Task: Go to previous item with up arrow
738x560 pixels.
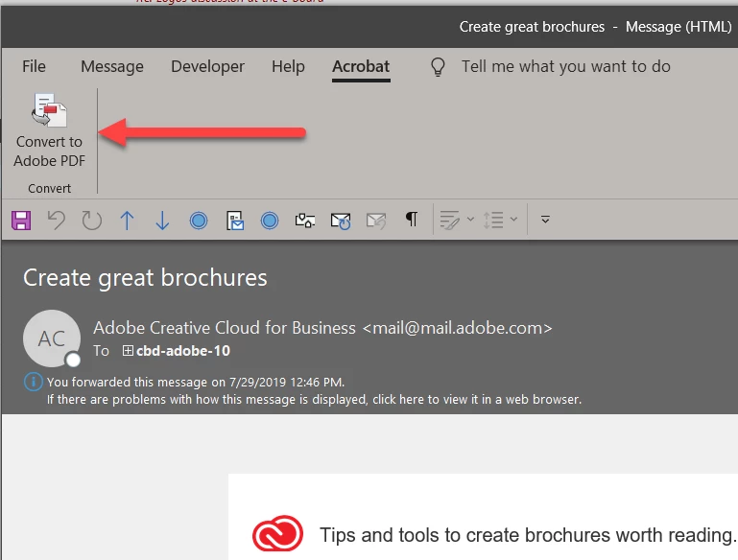Action: [127, 220]
